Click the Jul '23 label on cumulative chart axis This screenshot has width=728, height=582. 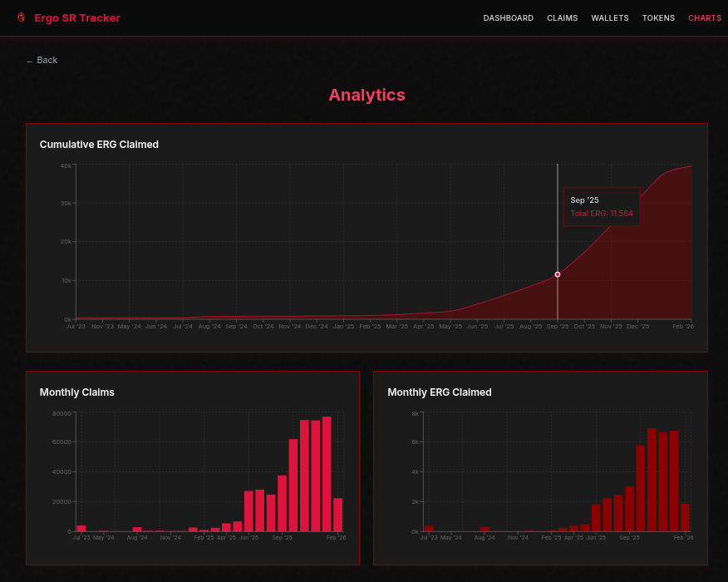[x=76, y=327]
